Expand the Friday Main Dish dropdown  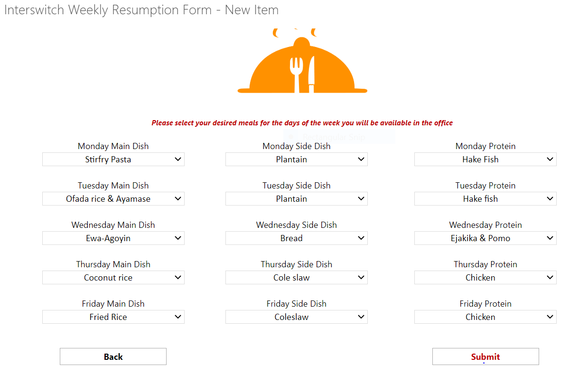(113, 317)
